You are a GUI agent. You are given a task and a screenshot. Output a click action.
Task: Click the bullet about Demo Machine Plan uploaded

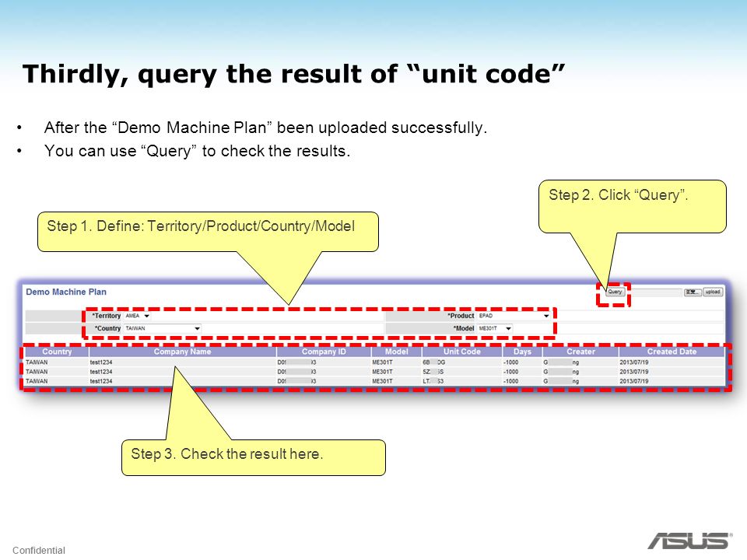pos(265,128)
